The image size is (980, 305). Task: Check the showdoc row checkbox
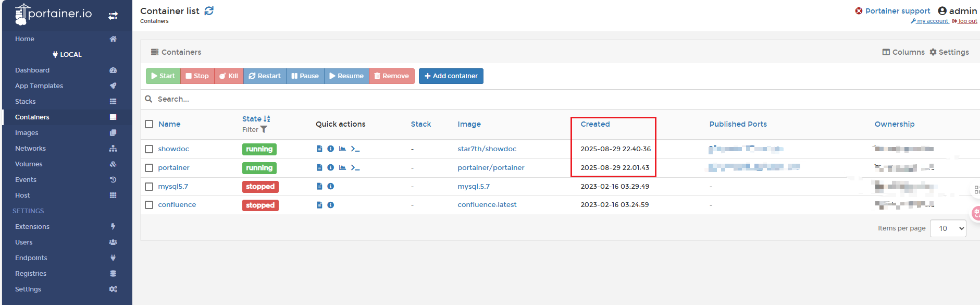pos(149,149)
